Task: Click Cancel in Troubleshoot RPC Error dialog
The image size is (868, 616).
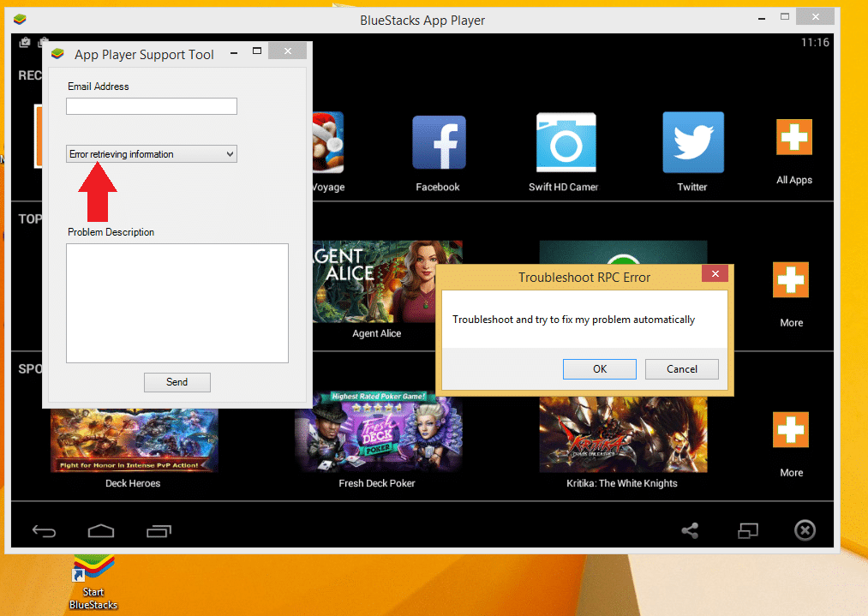Action: pyautogui.click(x=681, y=369)
